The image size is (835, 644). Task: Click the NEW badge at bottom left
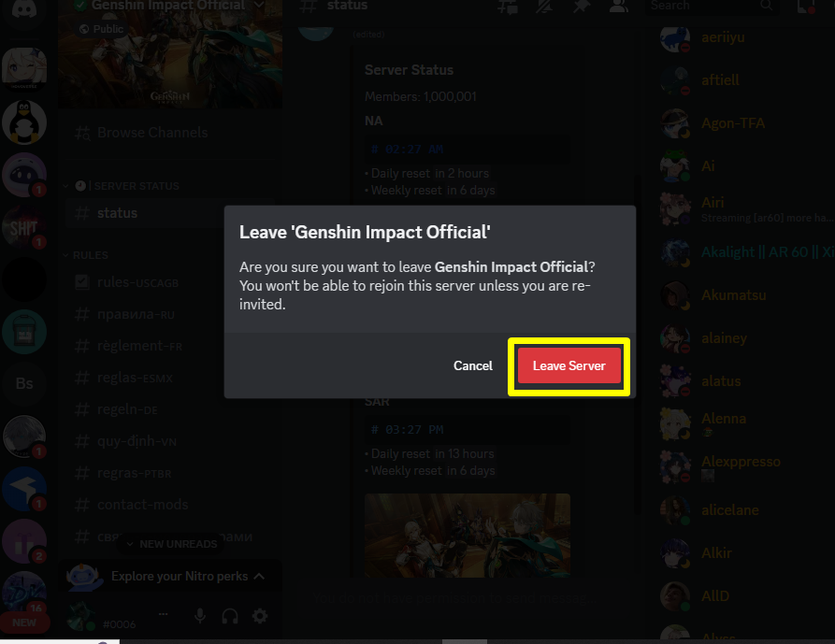coord(24,623)
